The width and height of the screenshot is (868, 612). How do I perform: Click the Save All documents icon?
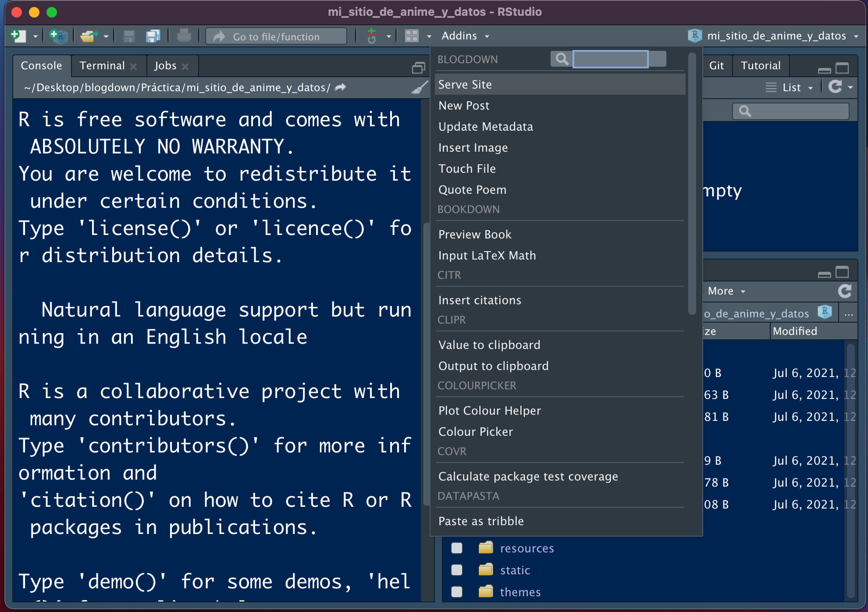point(153,36)
